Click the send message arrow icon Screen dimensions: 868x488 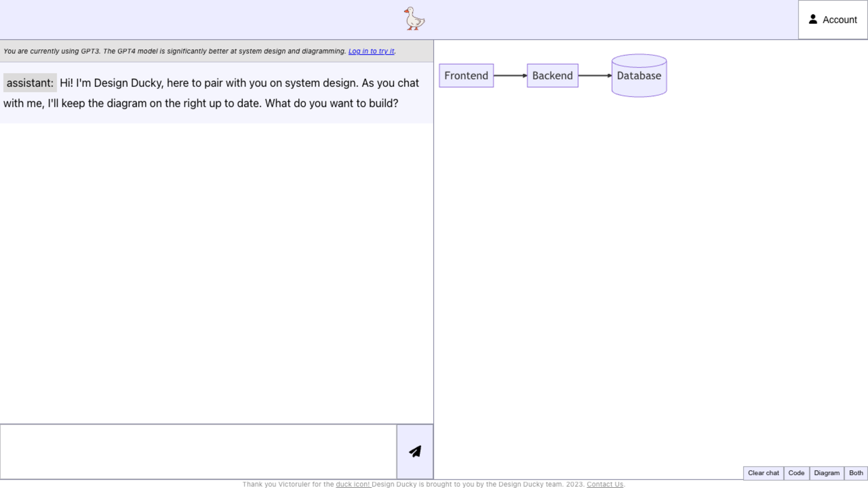coord(415,451)
